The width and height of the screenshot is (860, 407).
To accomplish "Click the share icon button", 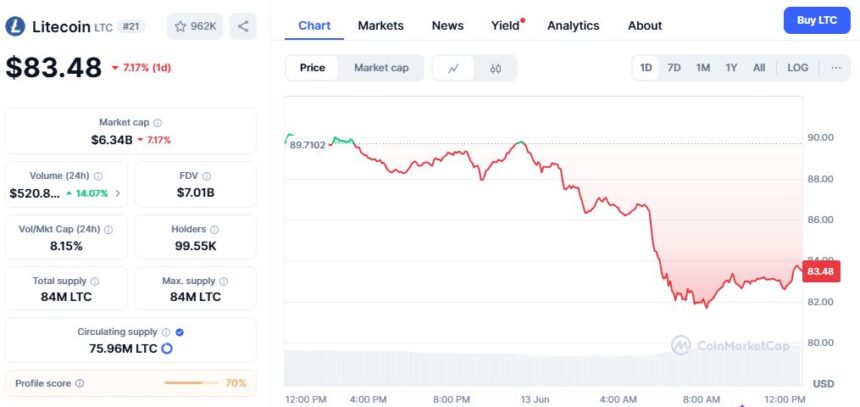I will (x=243, y=26).
